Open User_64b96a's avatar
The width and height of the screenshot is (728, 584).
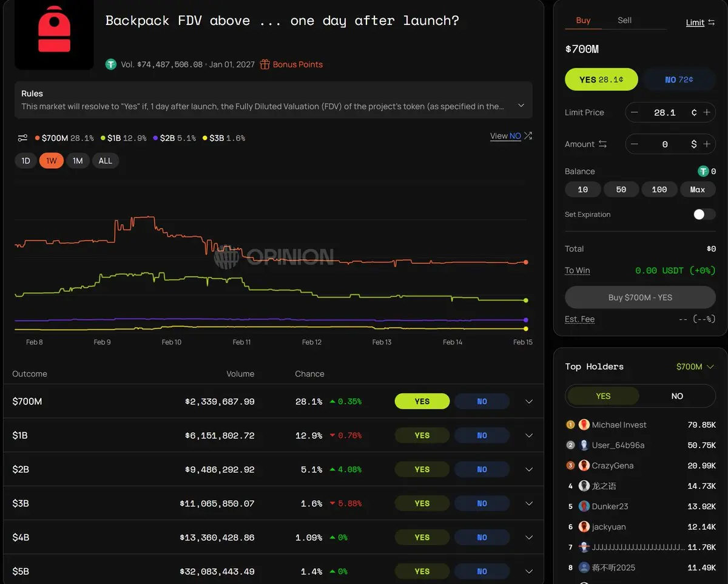pyautogui.click(x=584, y=445)
